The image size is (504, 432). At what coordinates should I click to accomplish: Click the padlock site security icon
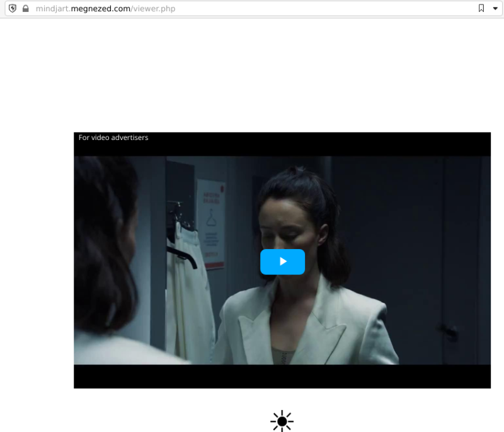pos(26,9)
